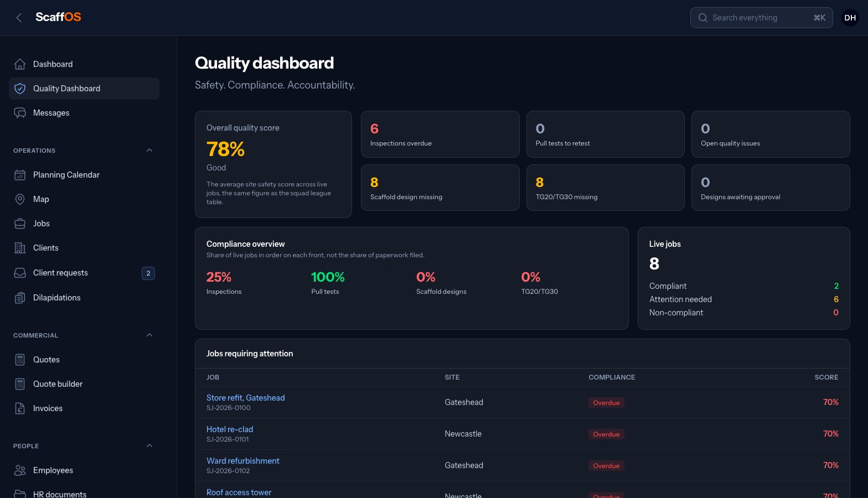Viewport: 868px width, 498px height.
Task: Click the 78% overall quality score
Action: [x=225, y=149]
